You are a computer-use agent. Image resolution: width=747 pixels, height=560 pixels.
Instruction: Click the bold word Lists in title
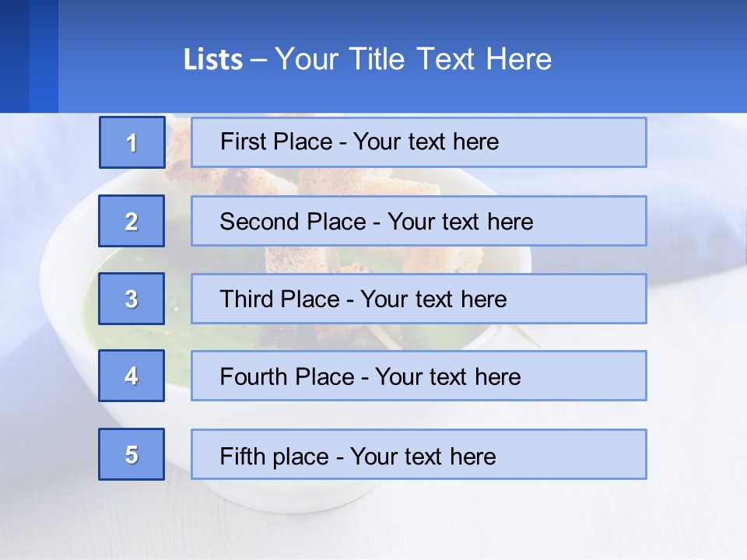click(x=212, y=60)
